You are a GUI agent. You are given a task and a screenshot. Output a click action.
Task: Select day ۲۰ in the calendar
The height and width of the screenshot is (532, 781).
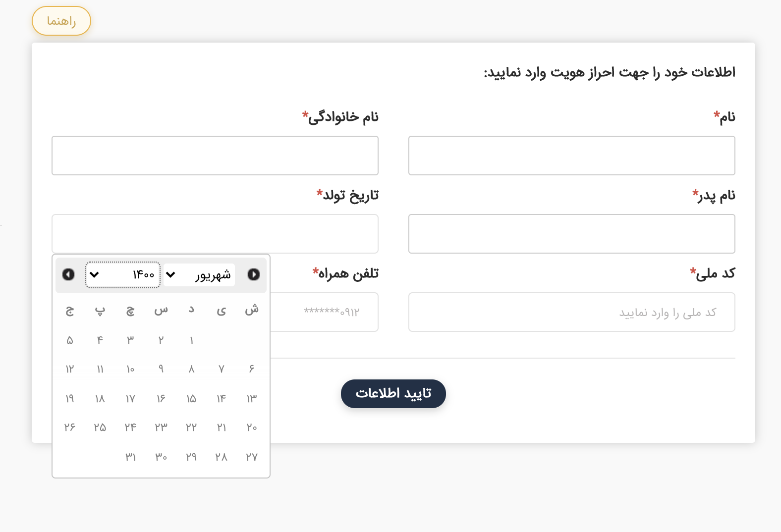point(252,427)
